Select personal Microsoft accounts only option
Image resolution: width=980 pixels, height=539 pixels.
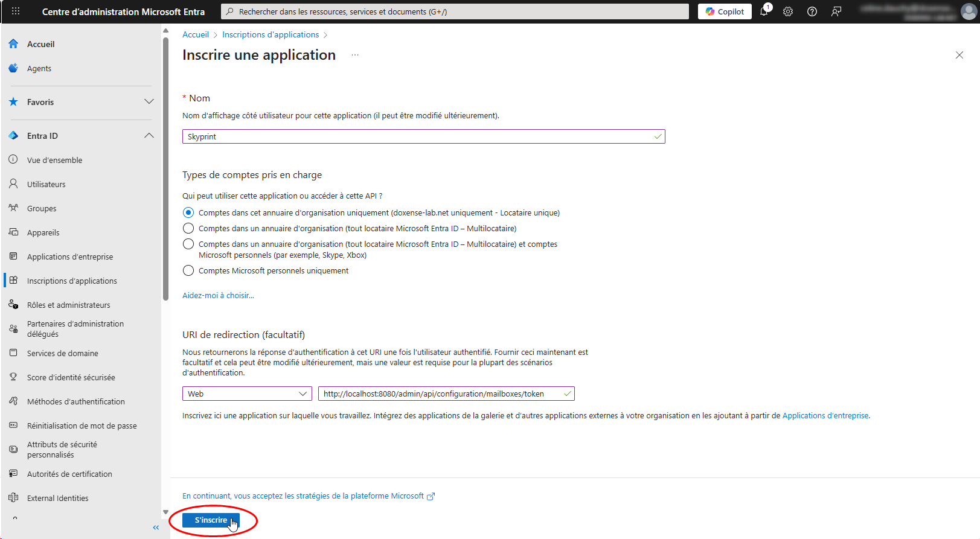[x=188, y=270]
